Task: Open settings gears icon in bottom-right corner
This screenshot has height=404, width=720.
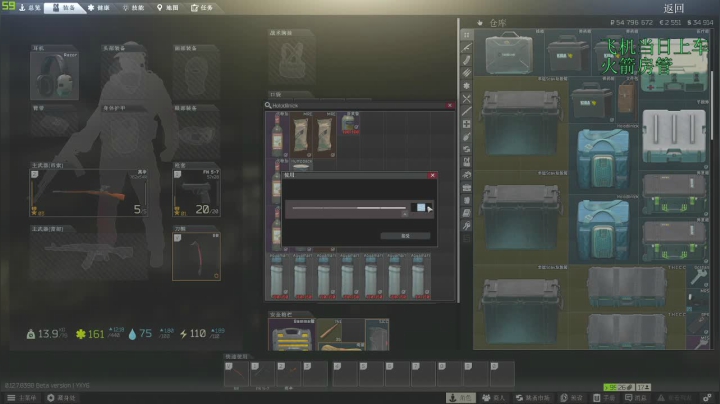Action: pyautogui.click(x=708, y=398)
